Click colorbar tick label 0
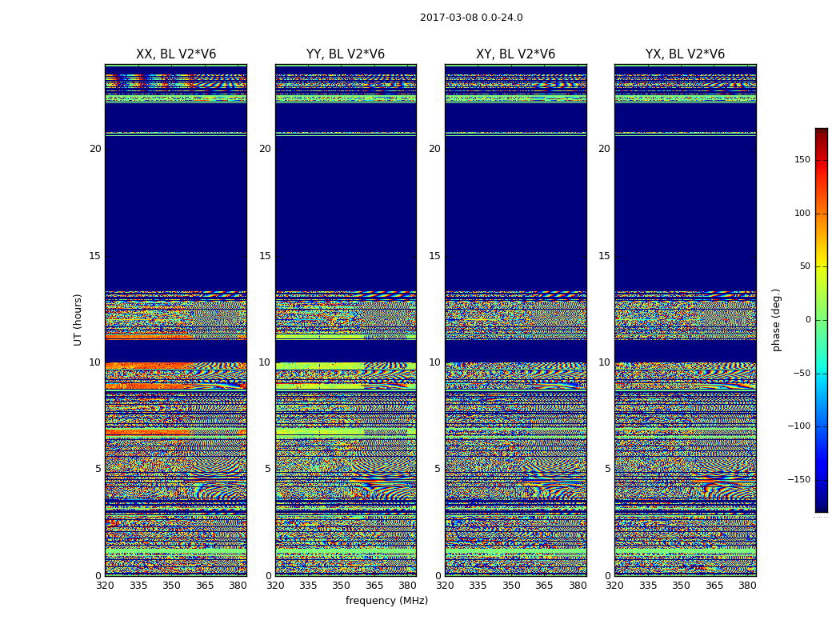This screenshot has width=840, height=640. [808, 320]
